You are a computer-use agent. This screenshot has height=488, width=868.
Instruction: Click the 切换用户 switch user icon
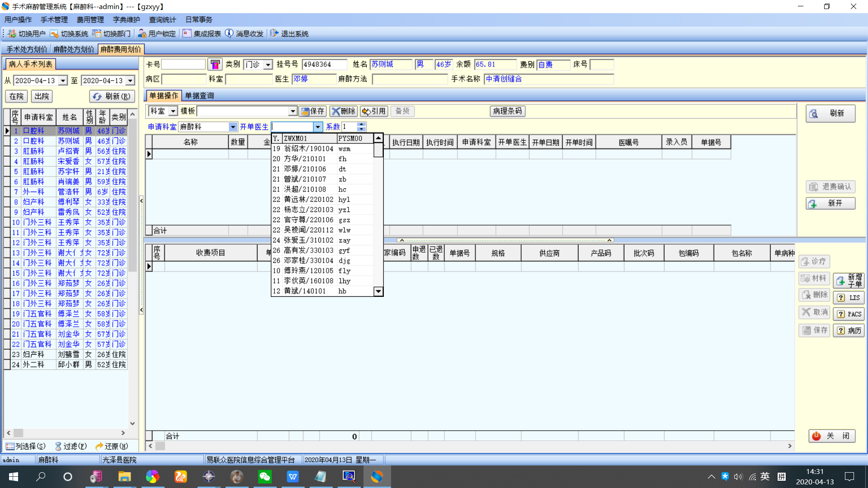click(x=12, y=34)
